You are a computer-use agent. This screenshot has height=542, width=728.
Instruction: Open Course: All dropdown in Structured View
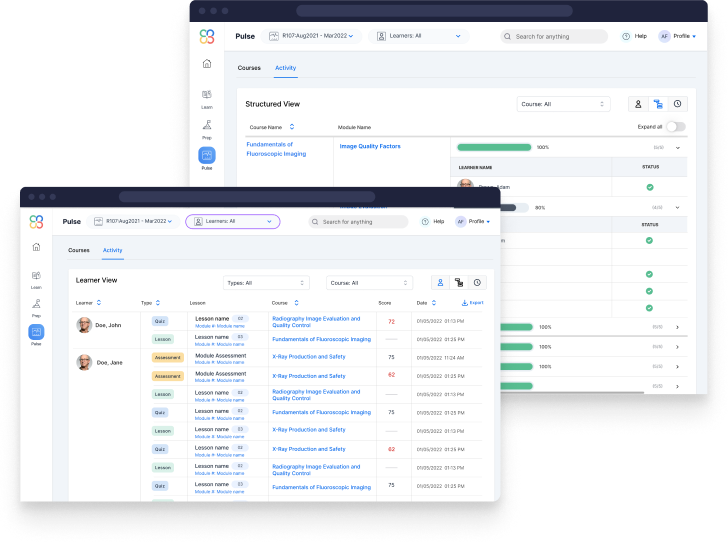coord(563,103)
